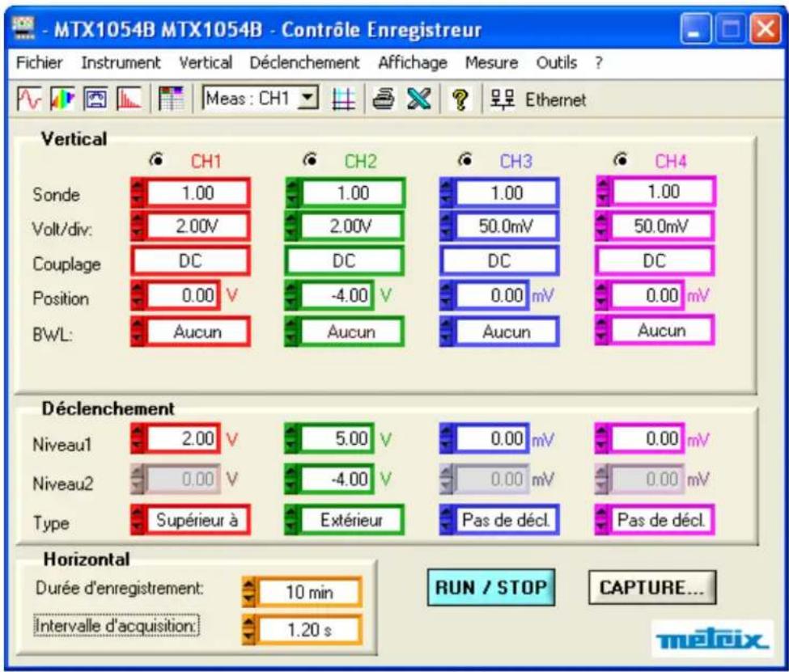
Task: Click the 1.20 s interval field
Action: pyautogui.click(x=309, y=630)
